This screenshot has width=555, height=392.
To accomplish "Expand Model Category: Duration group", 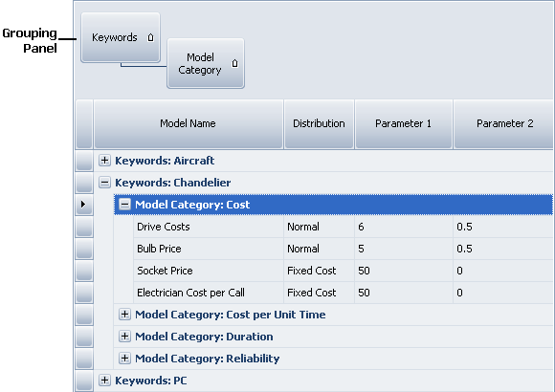I will 124,337.
